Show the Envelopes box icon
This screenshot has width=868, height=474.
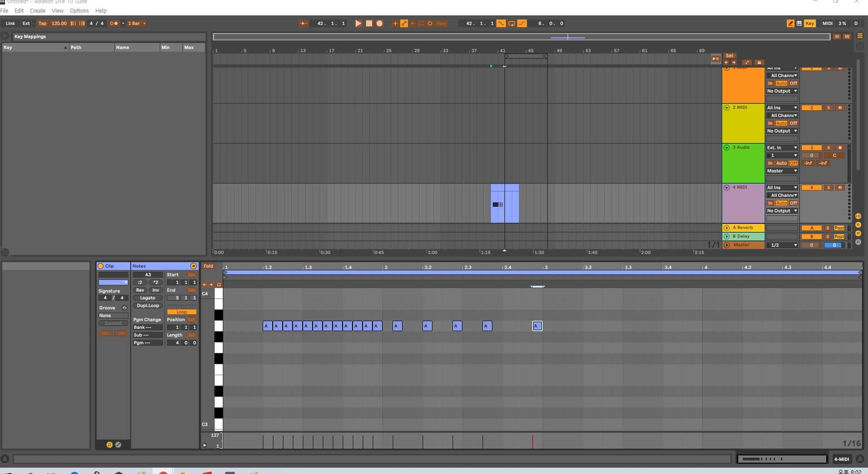(118, 445)
